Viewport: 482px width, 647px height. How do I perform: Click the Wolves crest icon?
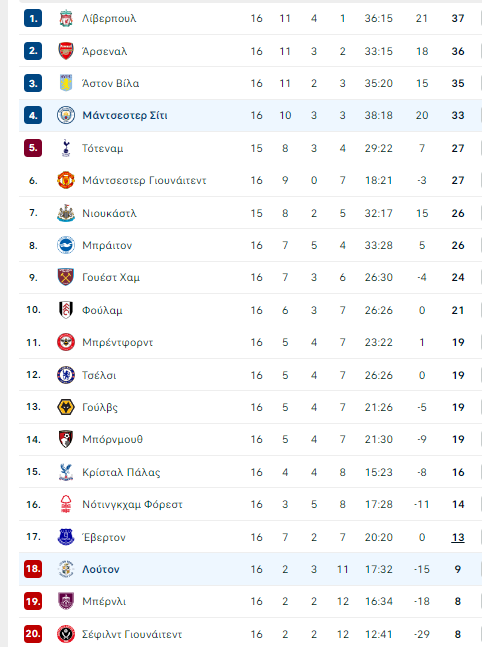[66, 407]
